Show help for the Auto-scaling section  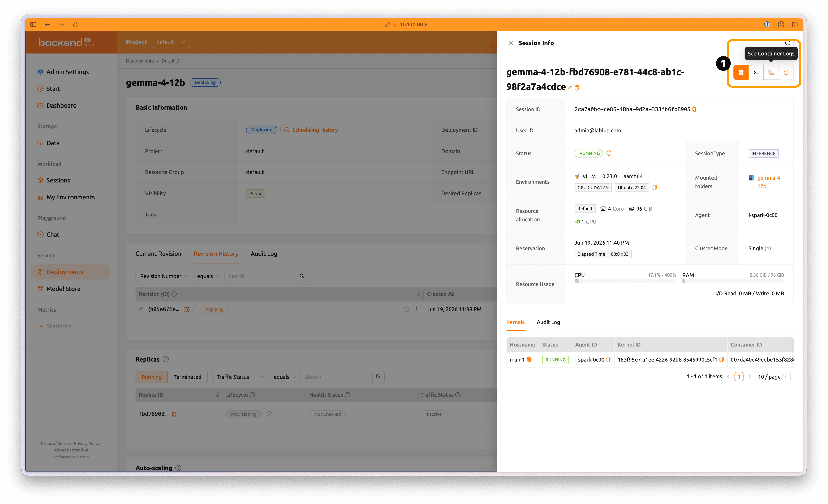click(178, 468)
